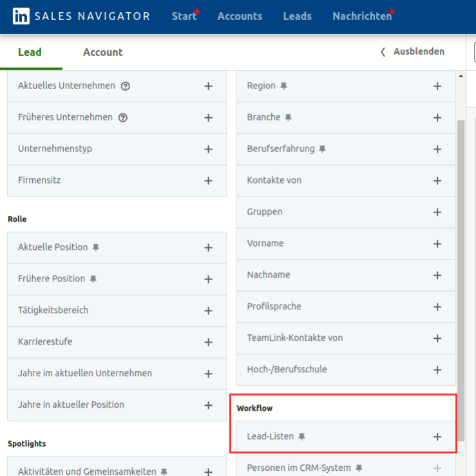This screenshot has width=476, height=476.
Task: Click help icon beside Früheres Unternehmen
Action: (123, 117)
